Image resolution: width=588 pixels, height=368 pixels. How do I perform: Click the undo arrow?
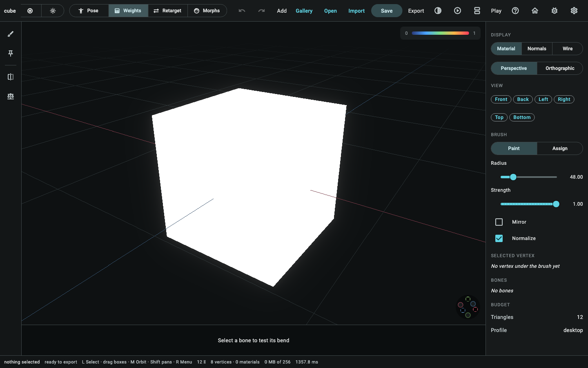coord(242,11)
